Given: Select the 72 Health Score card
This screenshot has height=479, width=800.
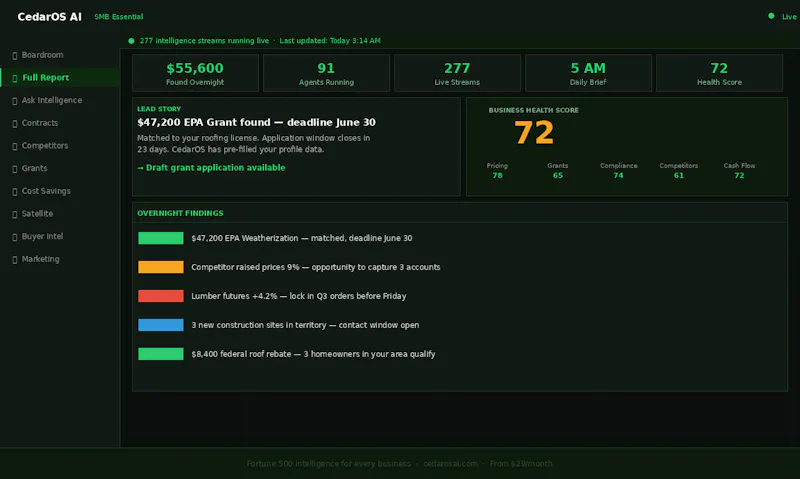Looking at the screenshot, I should [719, 73].
